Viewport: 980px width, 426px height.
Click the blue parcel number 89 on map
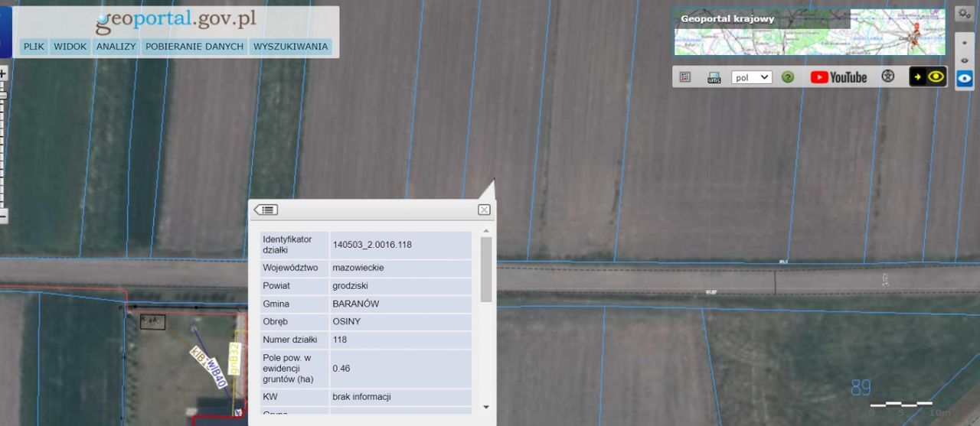click(861, 389)
